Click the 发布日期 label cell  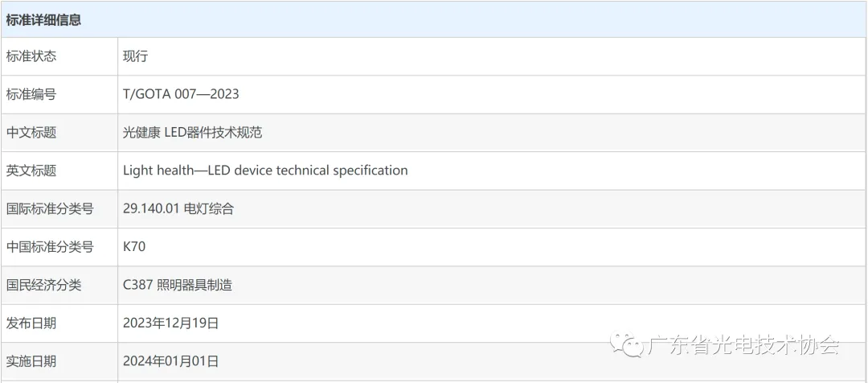click(59, 323)
